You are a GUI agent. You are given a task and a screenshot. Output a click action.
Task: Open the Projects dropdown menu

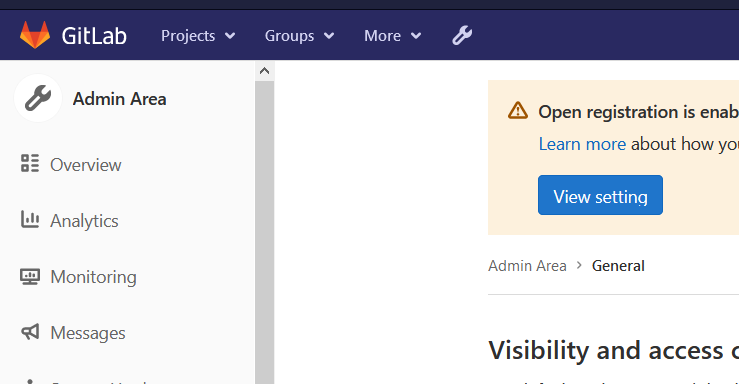coord(198,36)
